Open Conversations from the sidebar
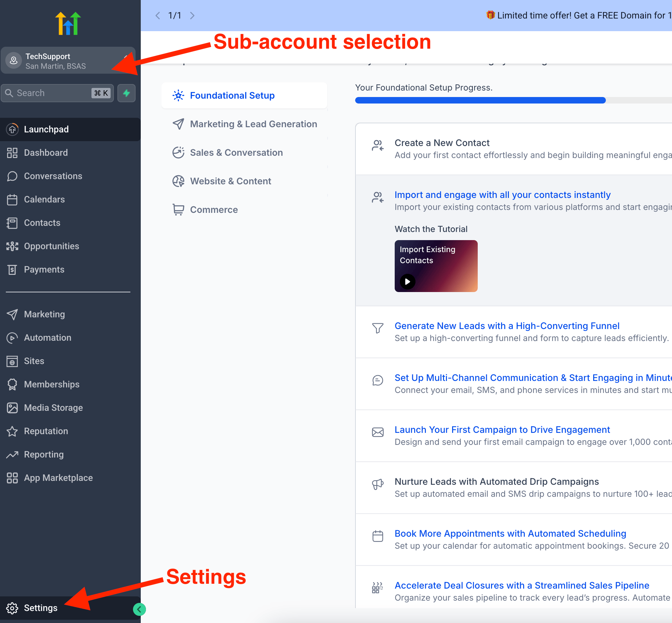The width and height of the screenshot is (672, 623). coord(70,176)
